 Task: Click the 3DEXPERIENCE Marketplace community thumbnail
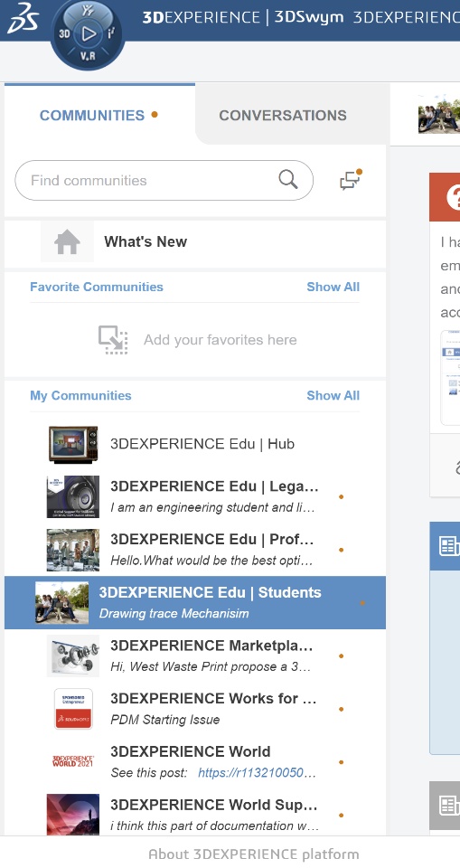click(73, 656)
